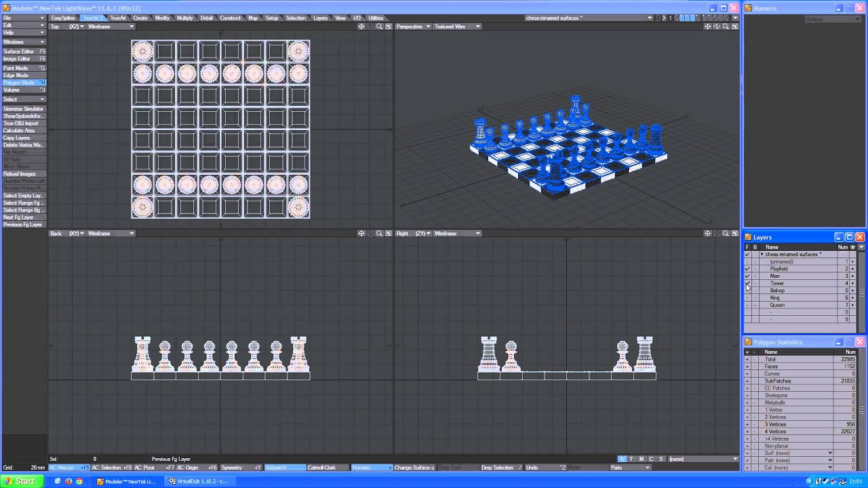Open the Utilities tab
Image resolution: width=868 pixels, height=488 pixels.
point(375,18)
